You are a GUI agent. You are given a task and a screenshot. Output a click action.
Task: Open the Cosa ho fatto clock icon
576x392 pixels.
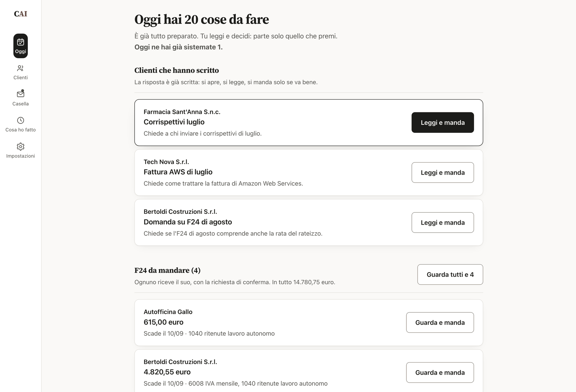click(20, 120)
